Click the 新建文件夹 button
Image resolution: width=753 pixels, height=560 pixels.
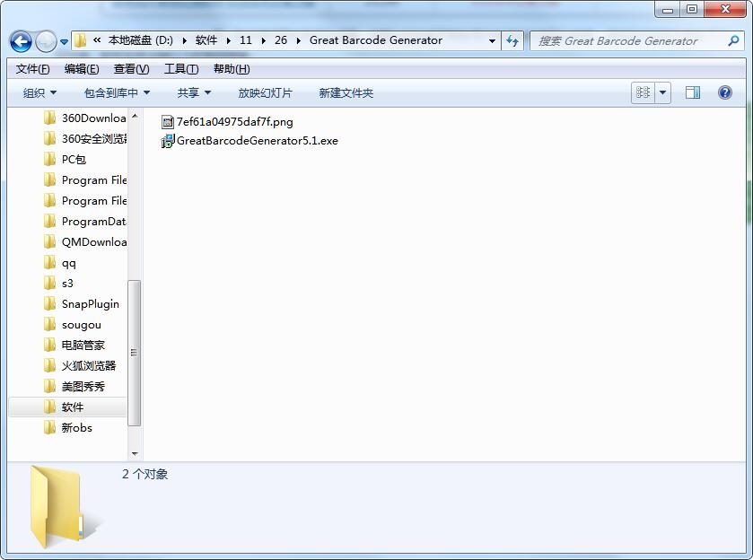pyautogui.click(x=346, y=92)
